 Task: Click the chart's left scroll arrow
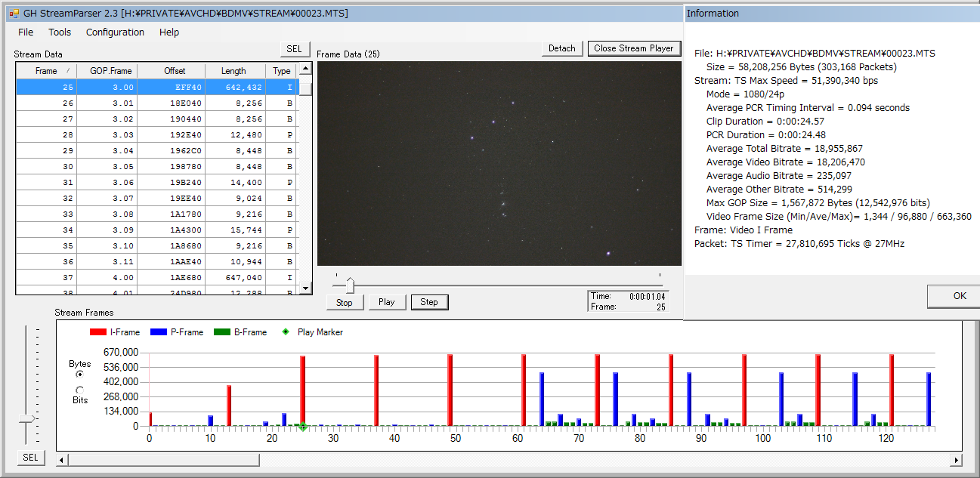point(62,460)
